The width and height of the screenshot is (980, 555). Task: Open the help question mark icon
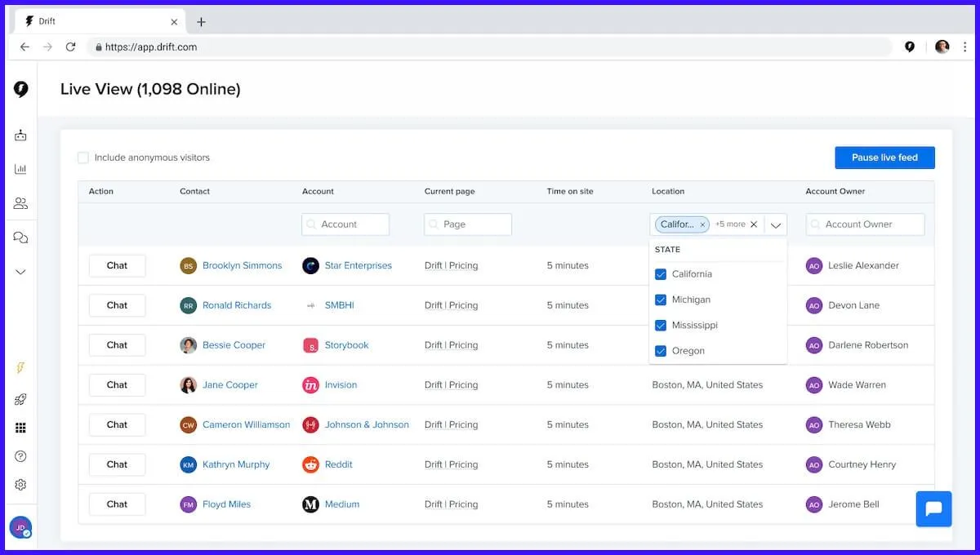[20, 456]
